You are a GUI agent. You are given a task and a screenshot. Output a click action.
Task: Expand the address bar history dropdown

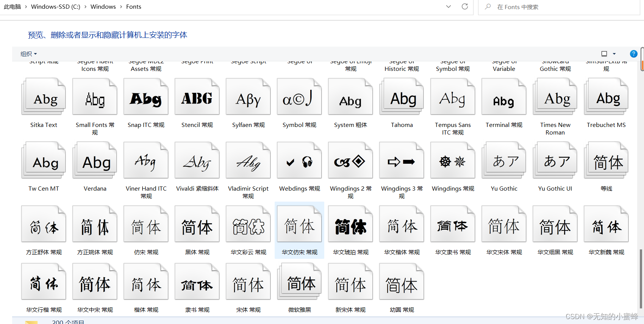tap(449, 6)
